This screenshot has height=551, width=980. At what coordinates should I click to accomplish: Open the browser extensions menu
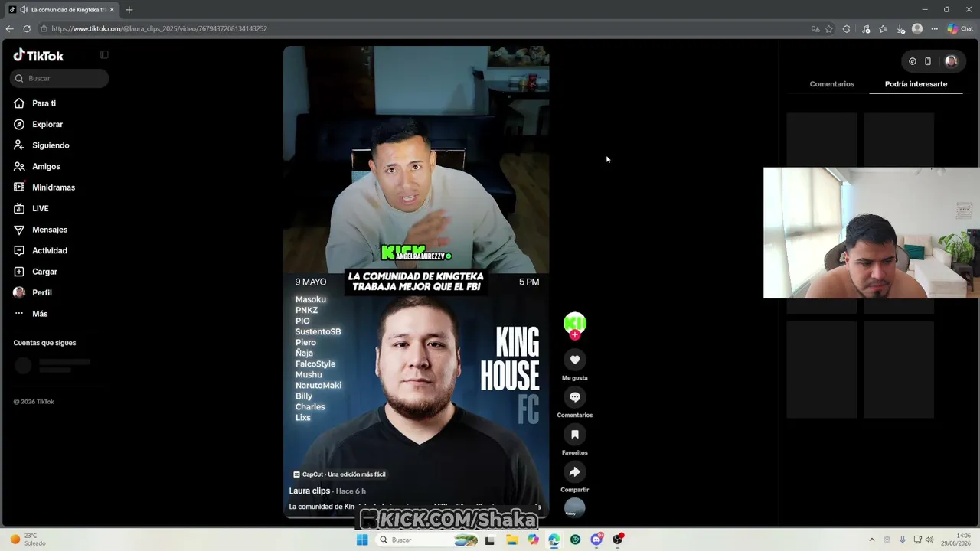click(x=846, y=29)
